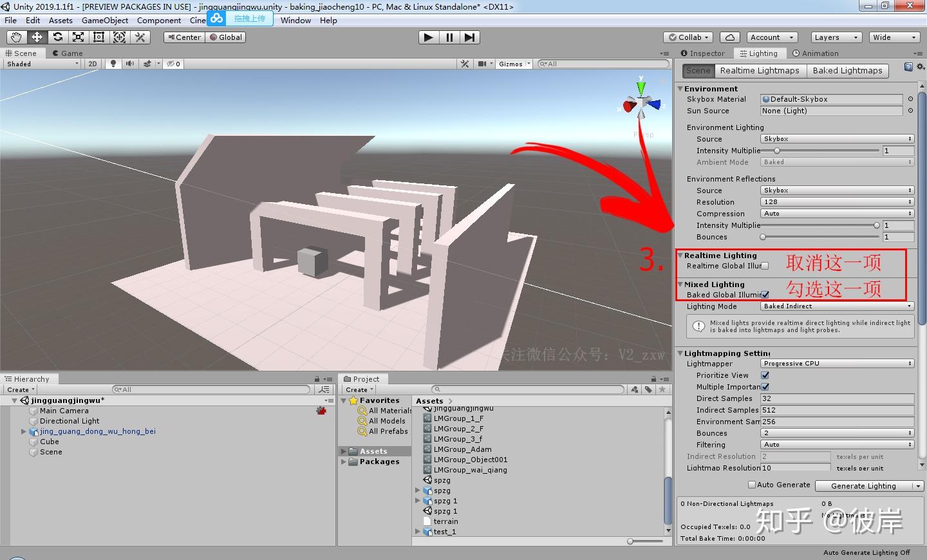Toggle Multiple Importance Sampling checkbox

pyautogui.click(x=765, y=387)
